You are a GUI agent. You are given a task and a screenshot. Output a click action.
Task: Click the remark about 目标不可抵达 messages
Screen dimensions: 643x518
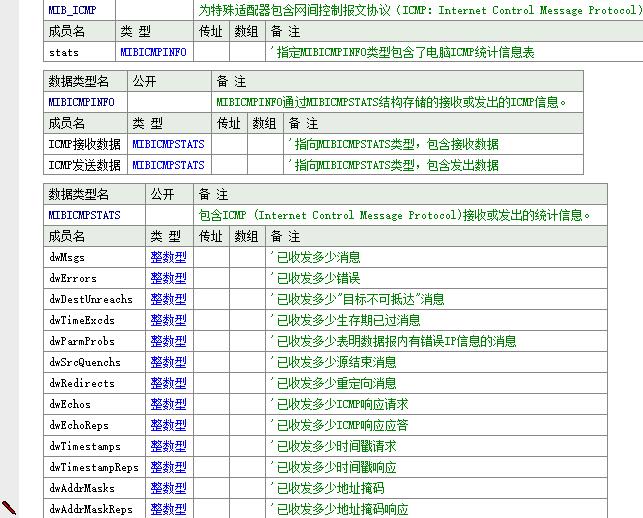pos(357,299)
